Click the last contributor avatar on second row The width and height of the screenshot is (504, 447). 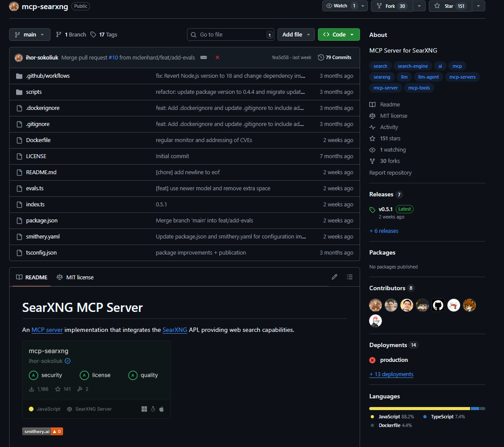375,321
